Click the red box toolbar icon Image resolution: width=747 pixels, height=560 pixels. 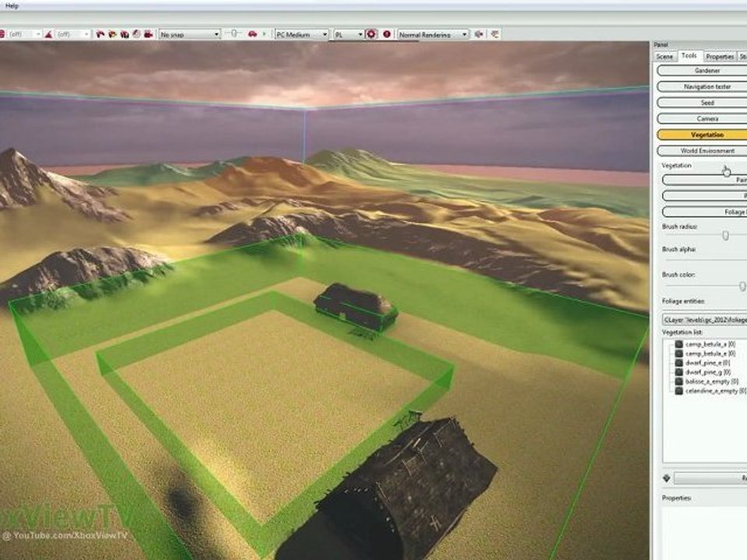pyautogui.click(x=124, y=33)
